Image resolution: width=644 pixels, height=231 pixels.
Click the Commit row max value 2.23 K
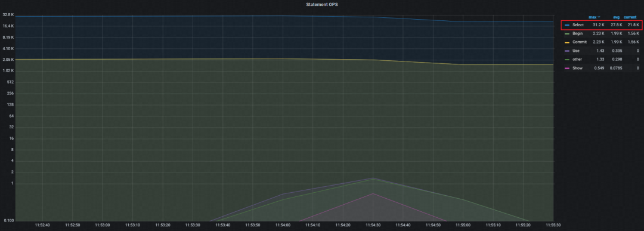599,42
